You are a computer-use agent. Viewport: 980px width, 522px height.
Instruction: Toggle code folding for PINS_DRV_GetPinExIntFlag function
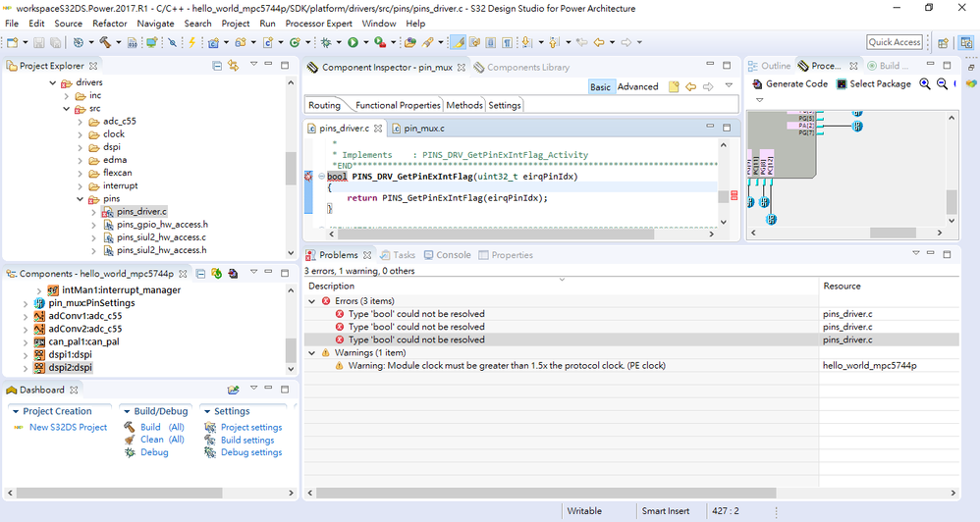coord(321,177)
